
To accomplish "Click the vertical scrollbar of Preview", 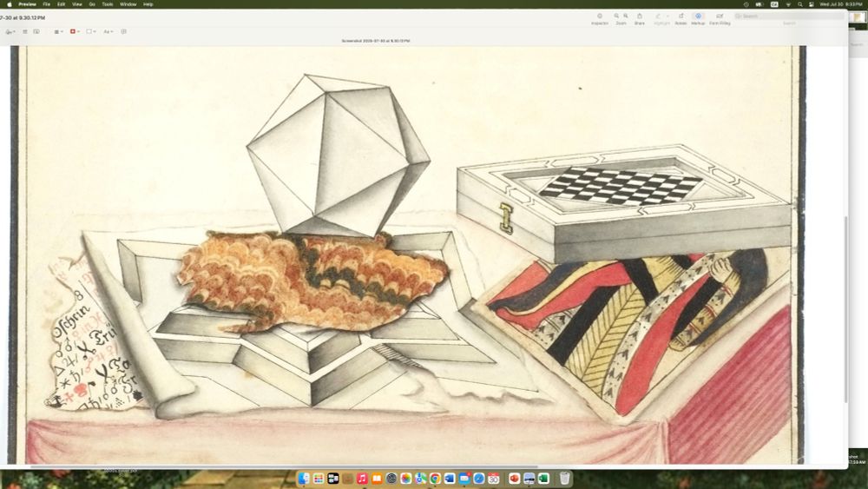I will click(x=845, y=309).
